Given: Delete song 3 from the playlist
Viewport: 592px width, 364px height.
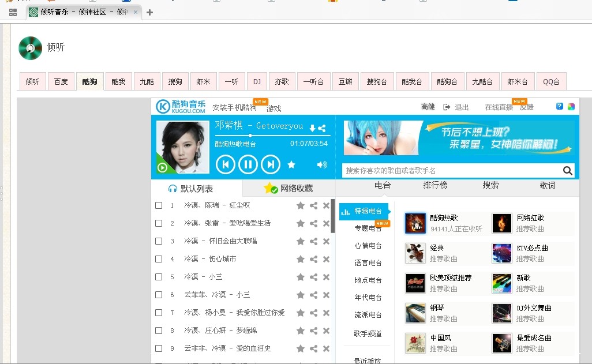Looking at the screenshot, I should click(x=326, y=241).
